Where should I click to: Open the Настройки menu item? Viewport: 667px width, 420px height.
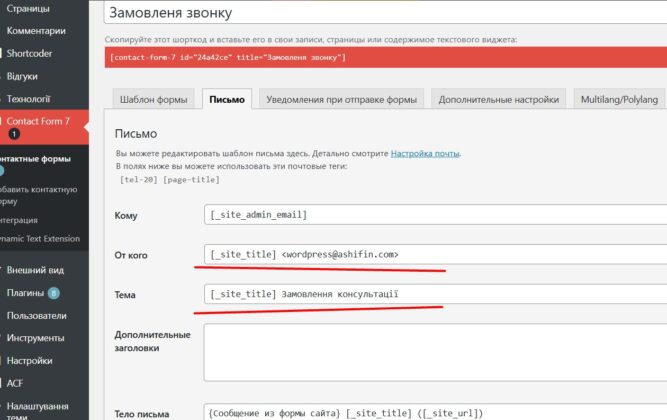point(30,360)
